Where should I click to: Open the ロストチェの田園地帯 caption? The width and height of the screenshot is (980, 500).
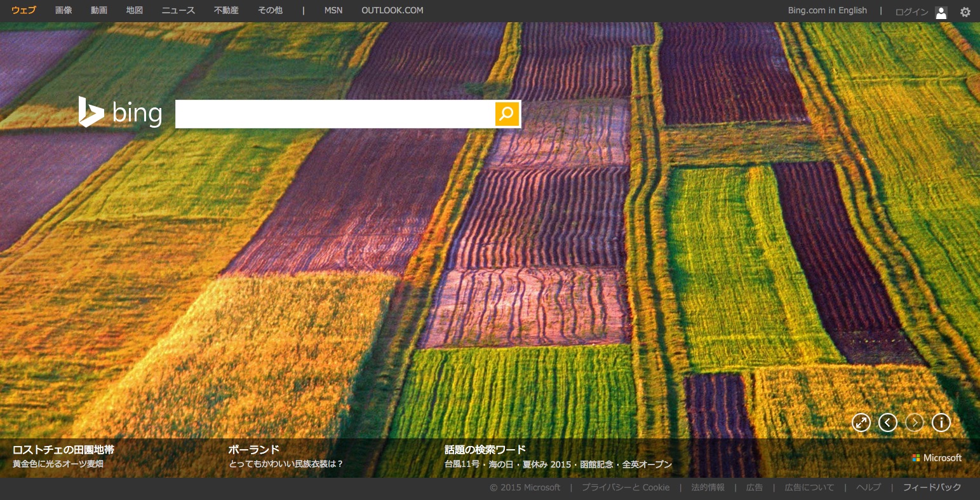(64, 450)
